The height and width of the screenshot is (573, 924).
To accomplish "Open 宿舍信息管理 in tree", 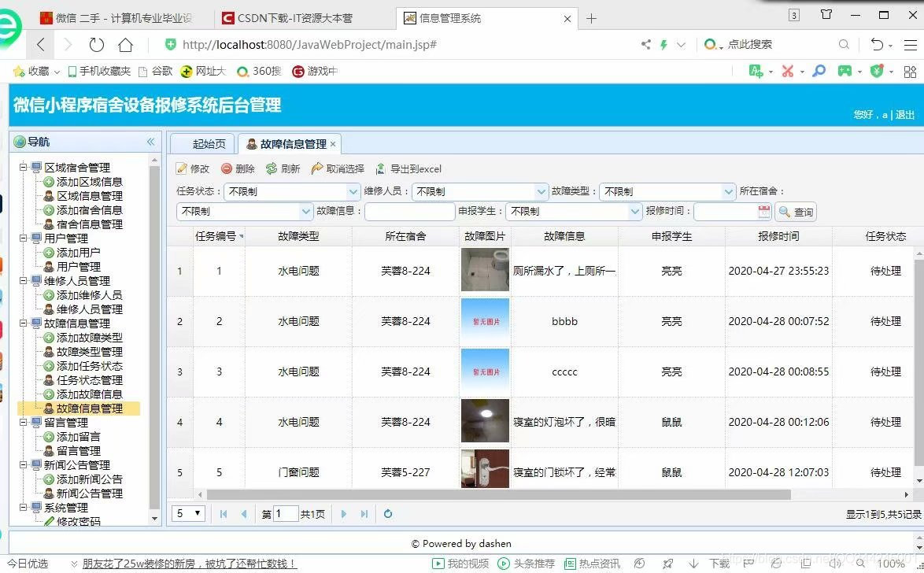I will (89, 224).
